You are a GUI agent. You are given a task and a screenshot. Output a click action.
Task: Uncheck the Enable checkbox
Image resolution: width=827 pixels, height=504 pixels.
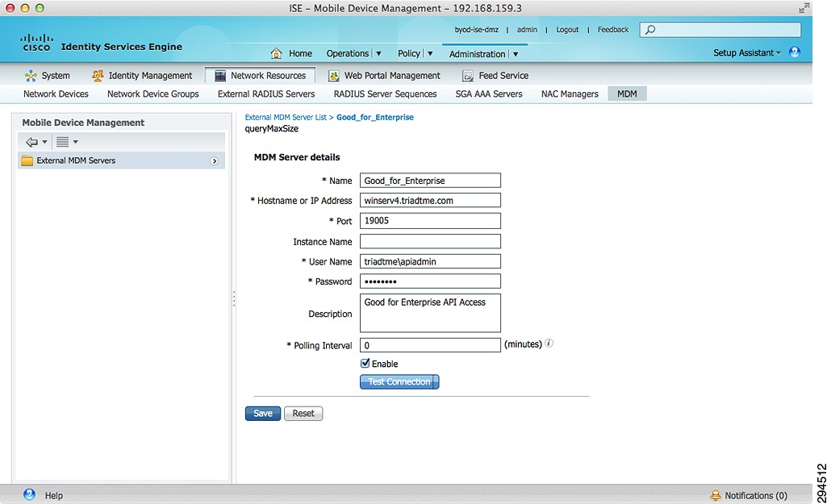tap(365, 363)
